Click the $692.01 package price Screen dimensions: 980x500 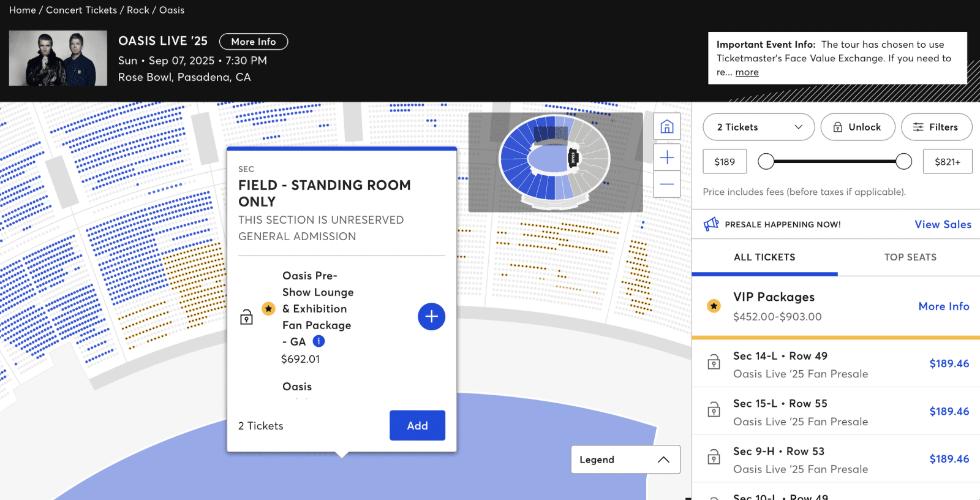300,359
